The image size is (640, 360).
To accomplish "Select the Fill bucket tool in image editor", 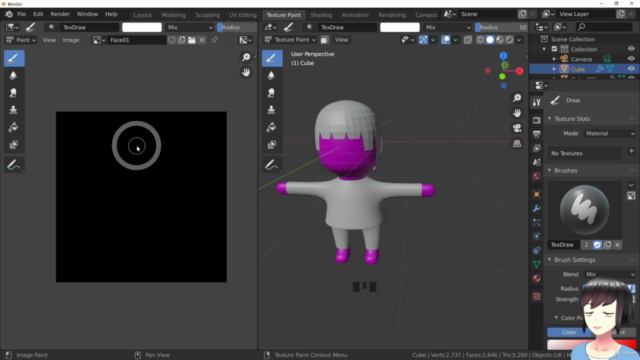I will point(13,127).
